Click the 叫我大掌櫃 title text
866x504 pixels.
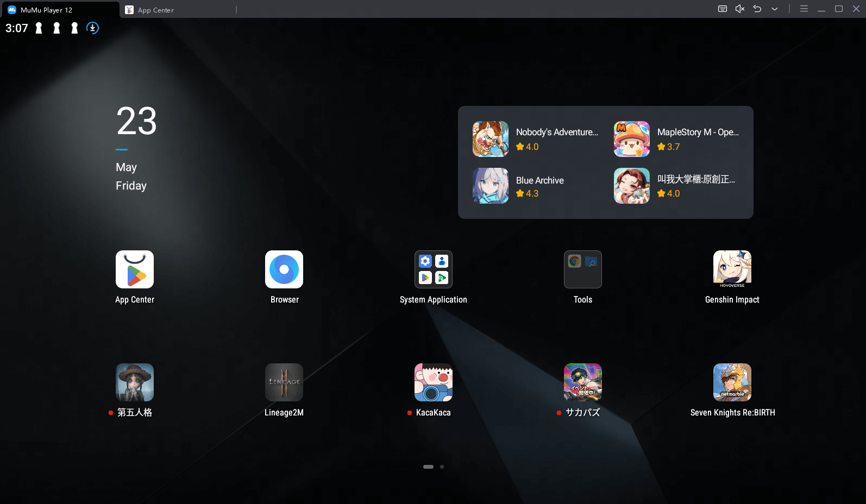tap(696, 179)
